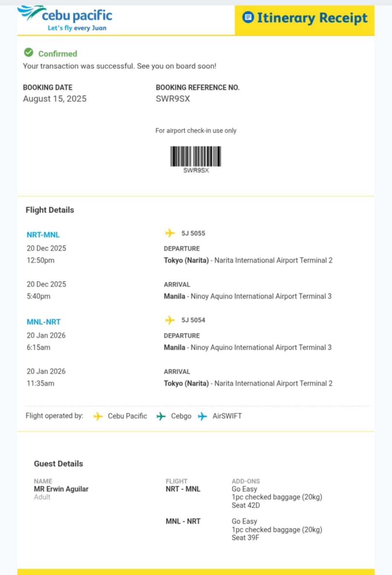Click the yellow plane icon beside 5J 5055

(x=170, y=233)
